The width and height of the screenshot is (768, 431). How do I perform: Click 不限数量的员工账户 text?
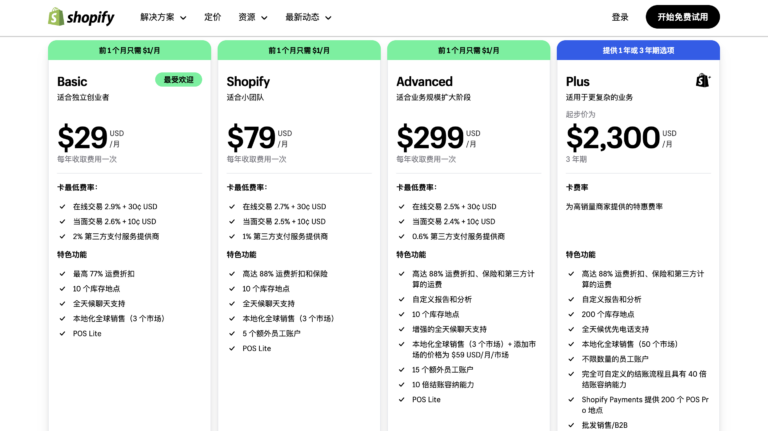[x=615, y=359]
